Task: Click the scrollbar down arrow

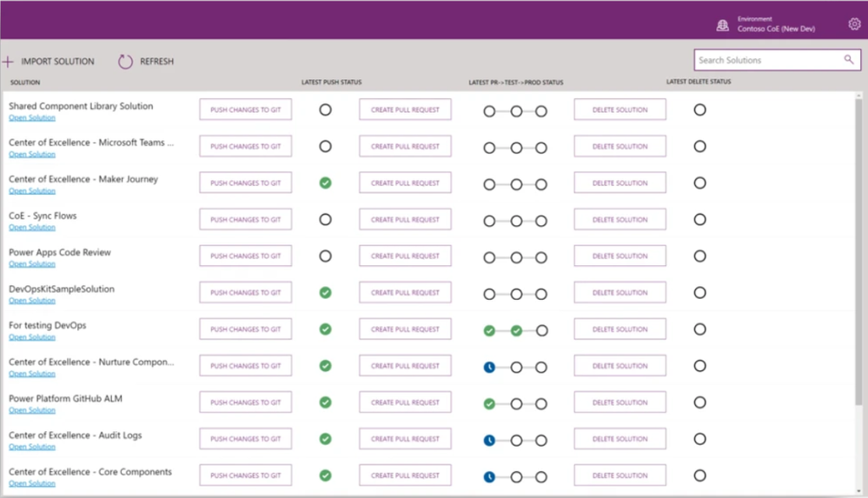Action: point(858,490)
